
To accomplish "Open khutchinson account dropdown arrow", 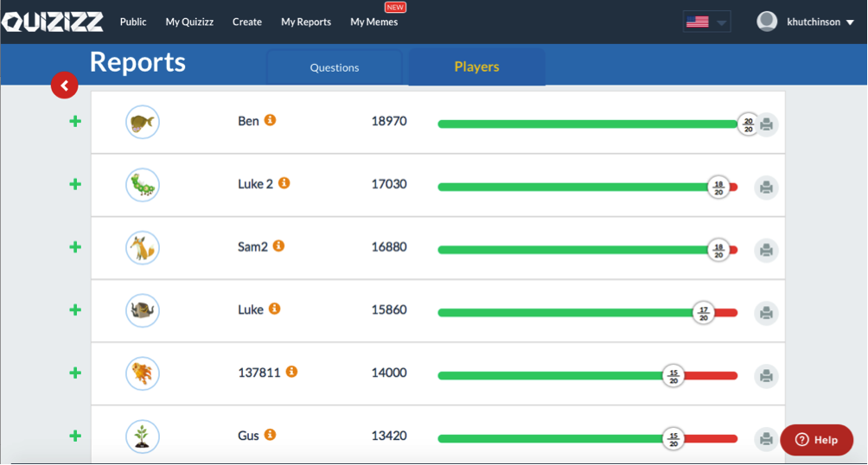I will pyautogui.click(x=851, y=22).
